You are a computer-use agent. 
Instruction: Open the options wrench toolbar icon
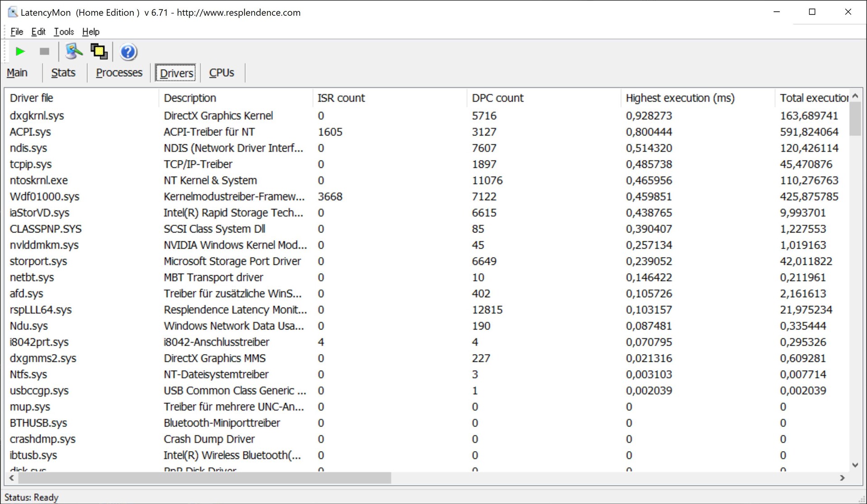74,51
